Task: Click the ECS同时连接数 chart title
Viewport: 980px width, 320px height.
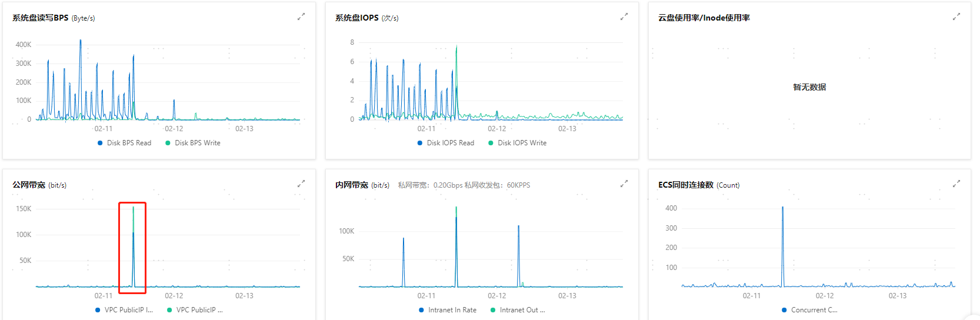Action: pyautogui.click(x=686, y=185)
